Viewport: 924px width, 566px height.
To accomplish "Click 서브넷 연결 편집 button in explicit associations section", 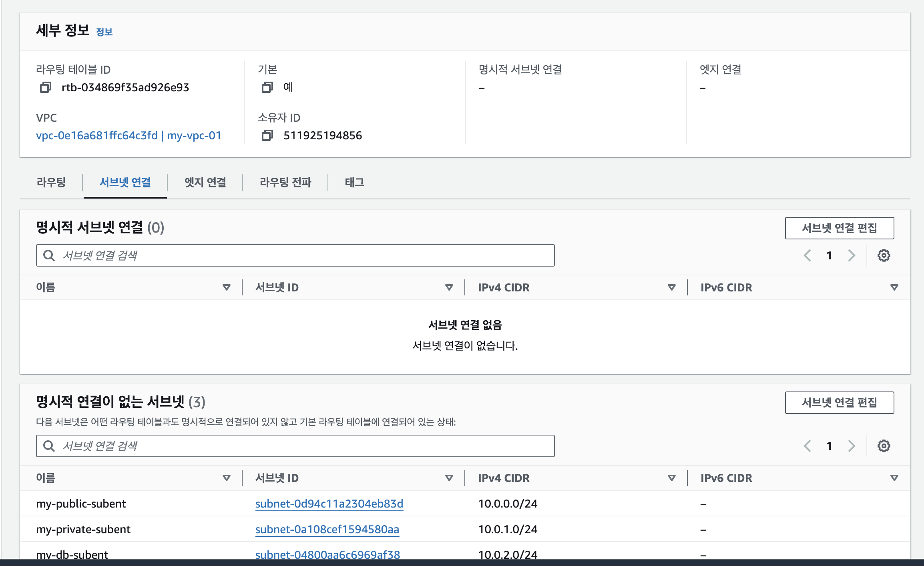I will click(839, 228).
